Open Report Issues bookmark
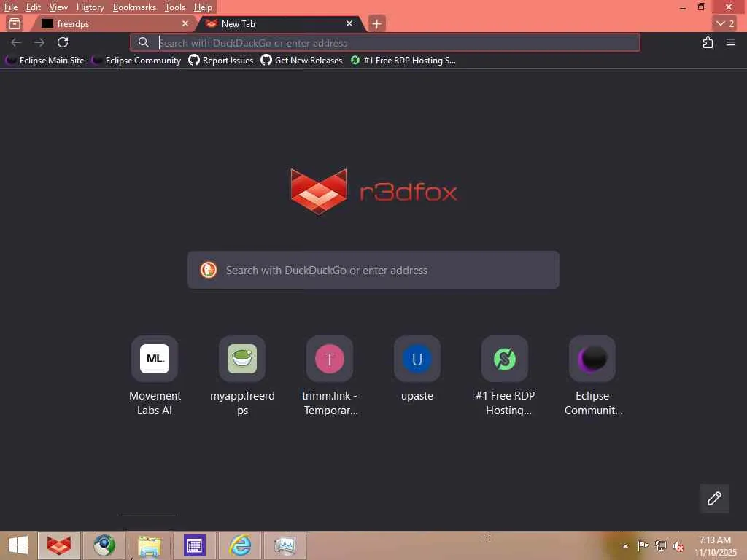Viewport: 747px width, 560px height. click(221, 61)
